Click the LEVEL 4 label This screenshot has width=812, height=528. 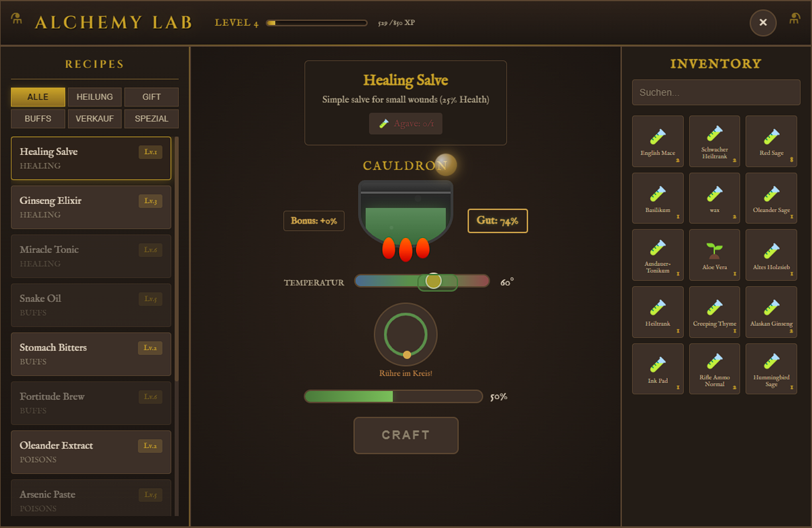coord(237,22)
